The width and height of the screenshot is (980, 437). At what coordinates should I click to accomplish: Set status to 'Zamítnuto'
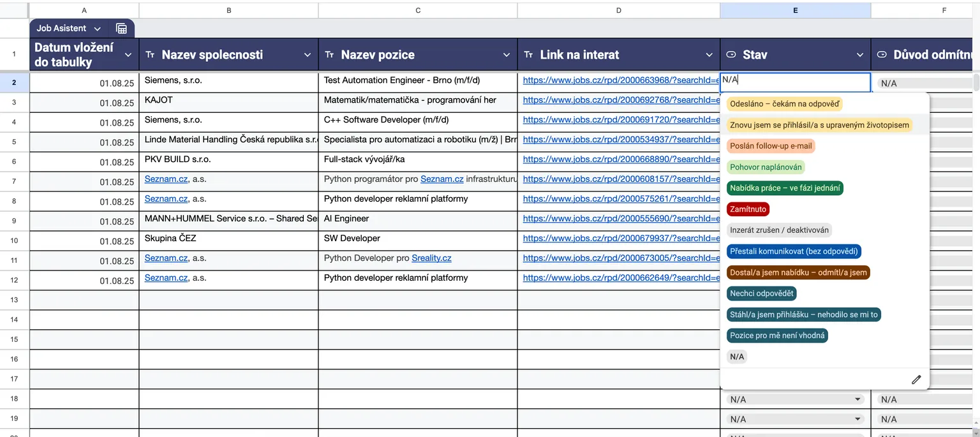click(748, 209)
